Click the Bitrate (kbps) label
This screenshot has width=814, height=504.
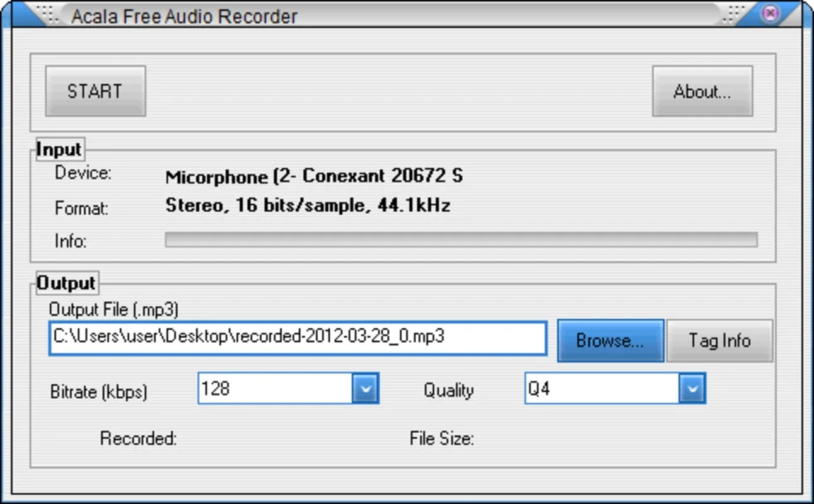[98, 392]
